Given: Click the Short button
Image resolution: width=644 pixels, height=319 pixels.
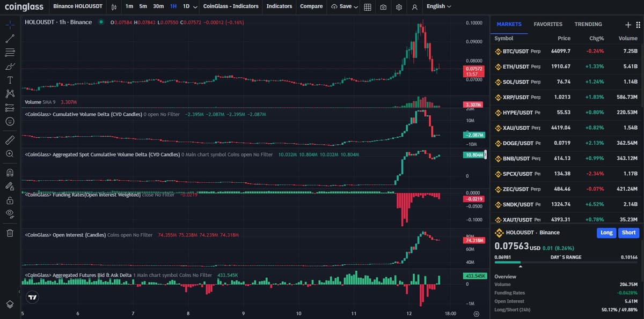Looking at the screenshot, I should (629, 233).
